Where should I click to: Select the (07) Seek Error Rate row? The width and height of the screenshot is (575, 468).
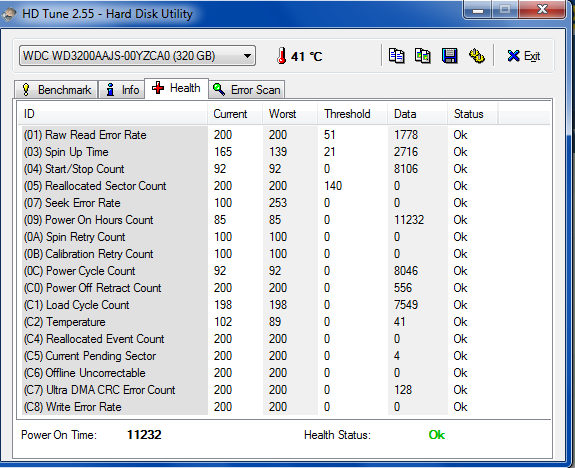[284, 203]
